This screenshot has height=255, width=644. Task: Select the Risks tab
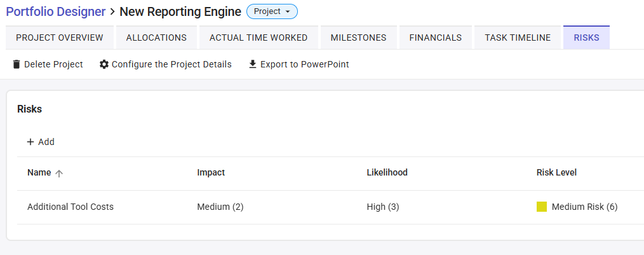(x=586, y=38)
